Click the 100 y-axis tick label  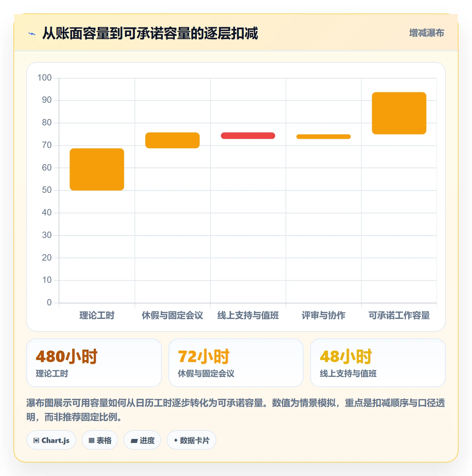45,78
